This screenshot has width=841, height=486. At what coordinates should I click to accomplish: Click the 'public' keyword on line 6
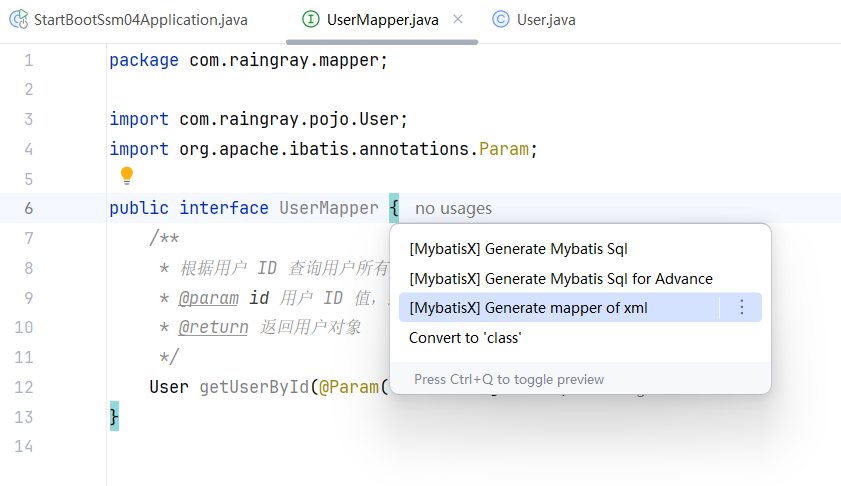point(139,208)
